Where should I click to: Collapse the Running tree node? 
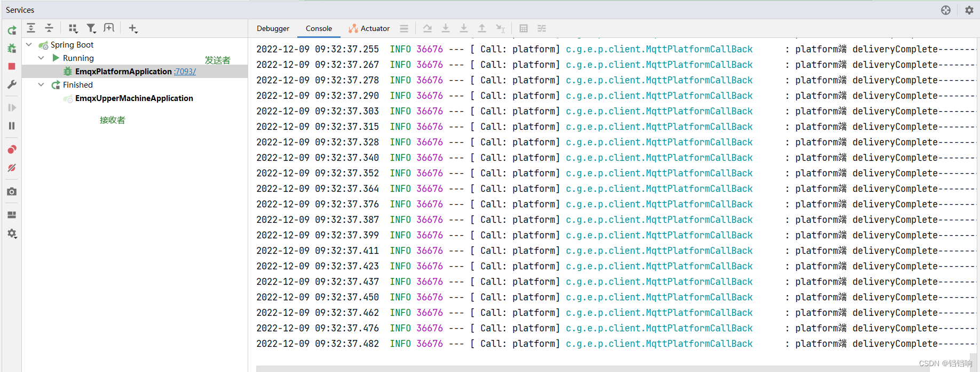[x=41, y=58]
